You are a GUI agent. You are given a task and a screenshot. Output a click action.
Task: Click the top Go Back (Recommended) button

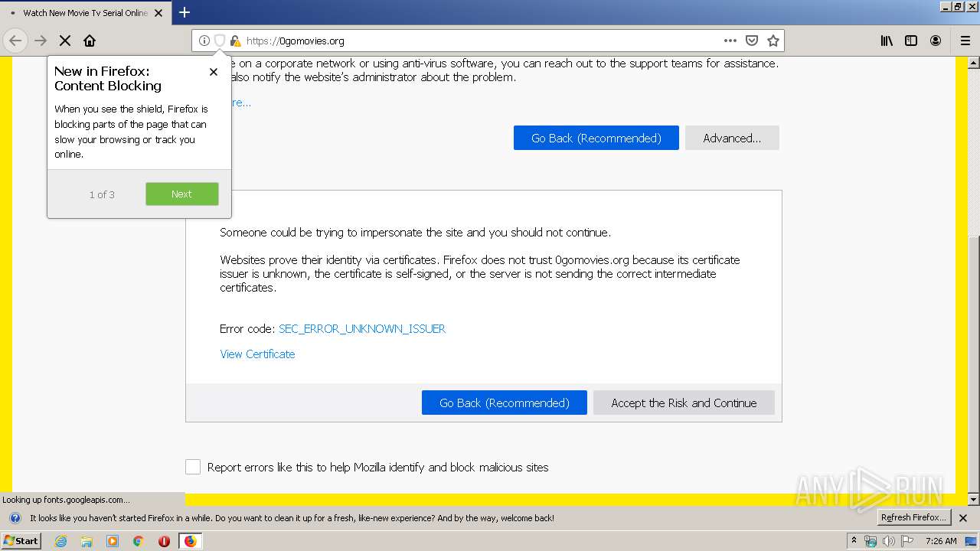click(596, 138)
